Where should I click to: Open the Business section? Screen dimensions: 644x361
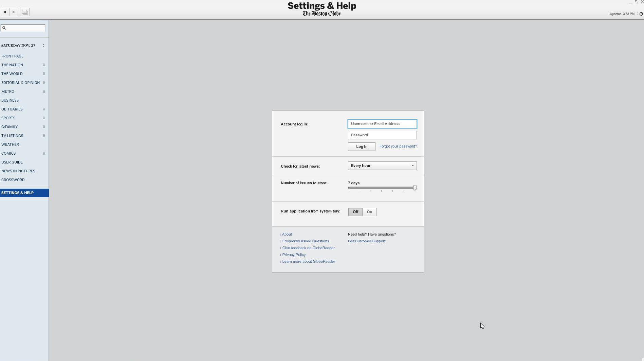pos(10,100)
